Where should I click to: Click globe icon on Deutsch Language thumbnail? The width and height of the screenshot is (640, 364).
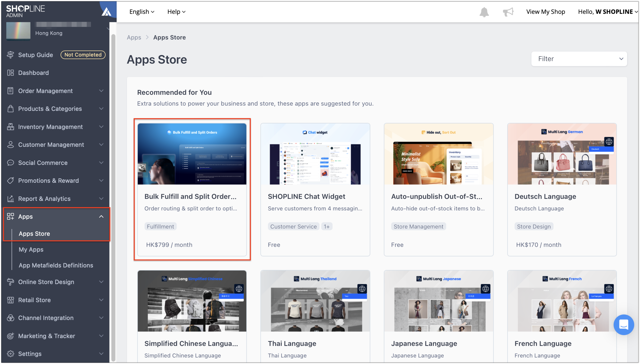609,142
